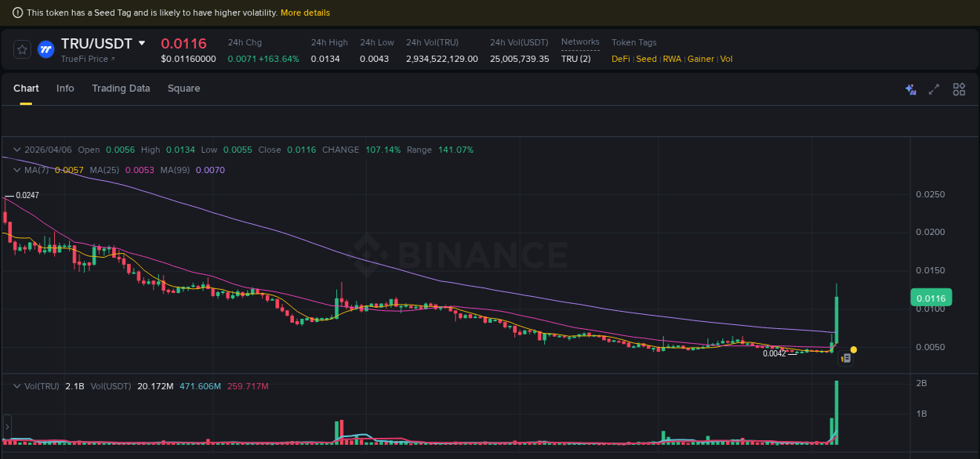Screen dimensions: 980x459
Task: Click the 0.0247 high price label on chart
Action: pos(27,195)
